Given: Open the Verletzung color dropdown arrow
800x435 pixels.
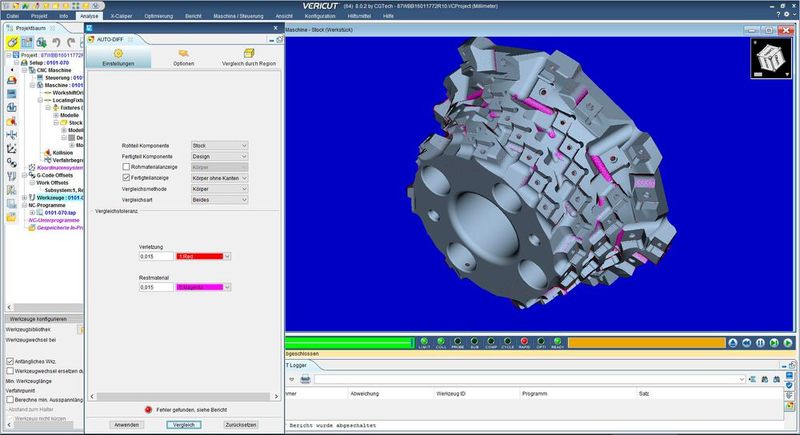Looking at the screenshot, I should 228,256.
